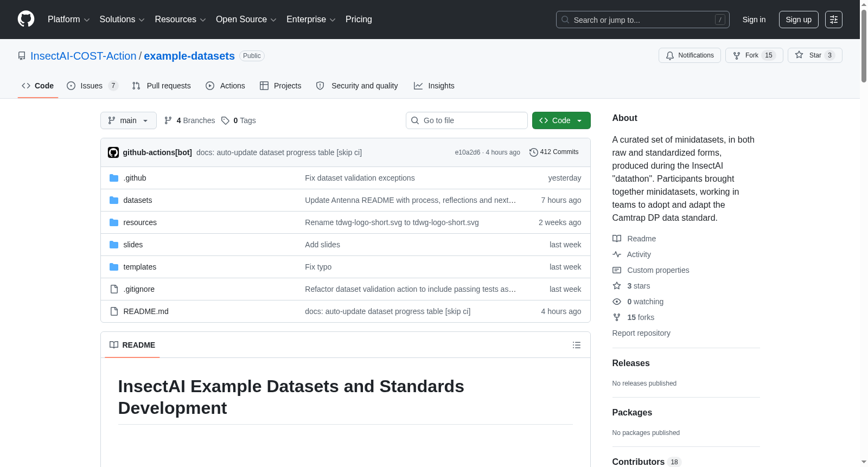Open the slides folder

point(133,245)
